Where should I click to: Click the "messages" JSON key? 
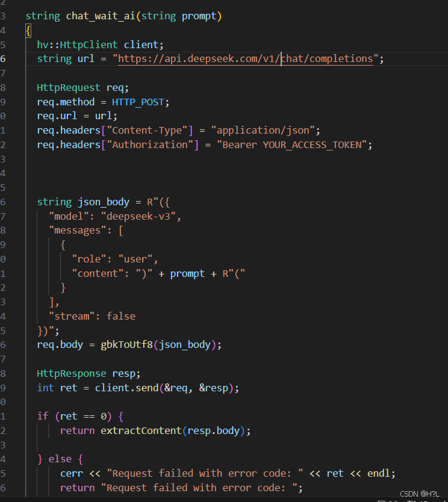tap(78, 231)
